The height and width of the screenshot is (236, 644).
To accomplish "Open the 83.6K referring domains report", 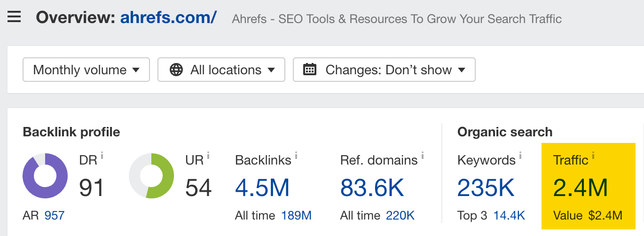I will pos(372,188).
